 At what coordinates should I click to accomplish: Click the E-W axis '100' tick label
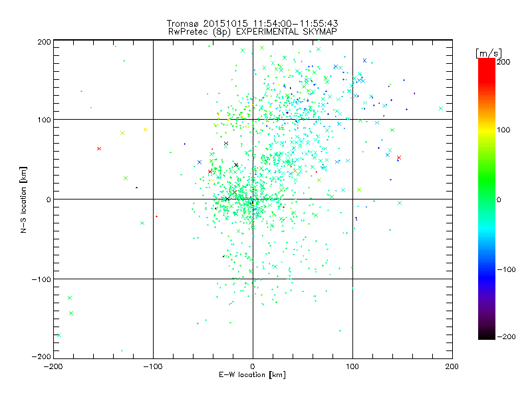click(352, 366)
